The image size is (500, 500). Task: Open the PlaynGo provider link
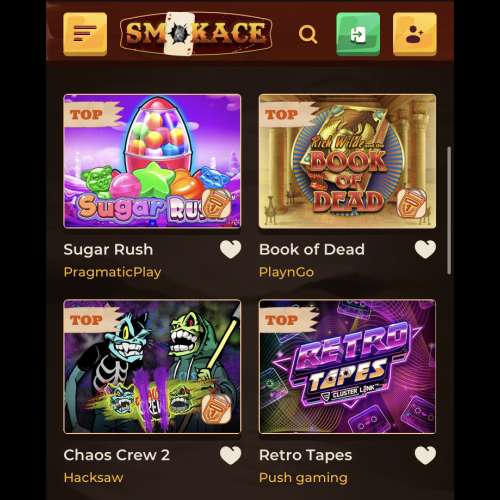click(286, 272)
